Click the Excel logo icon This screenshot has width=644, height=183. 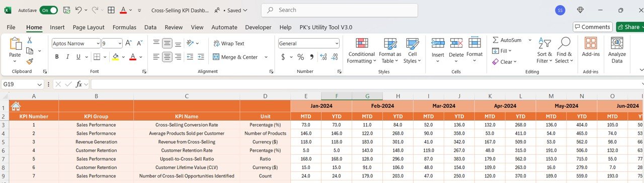(8, 10)
